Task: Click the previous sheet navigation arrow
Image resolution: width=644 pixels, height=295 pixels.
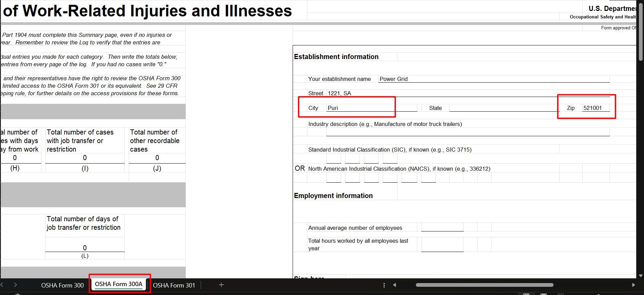Action: click(2, 285)
